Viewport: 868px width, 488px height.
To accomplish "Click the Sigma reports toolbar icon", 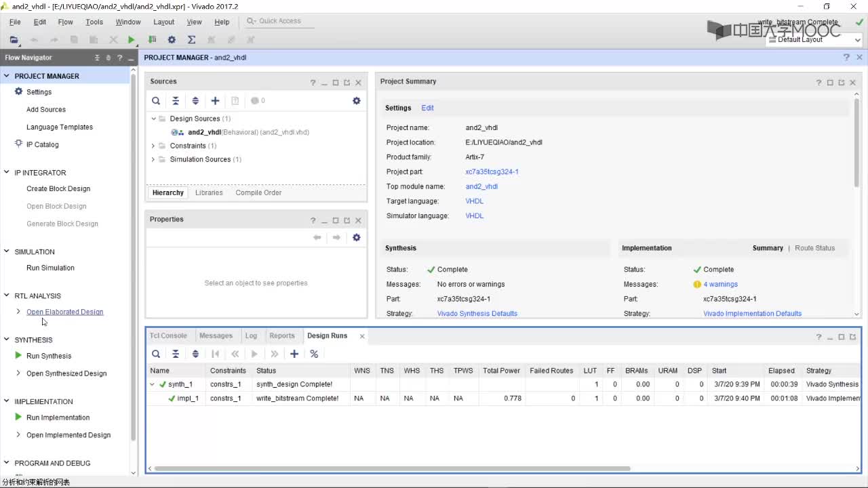I will (x=191, y=40).
